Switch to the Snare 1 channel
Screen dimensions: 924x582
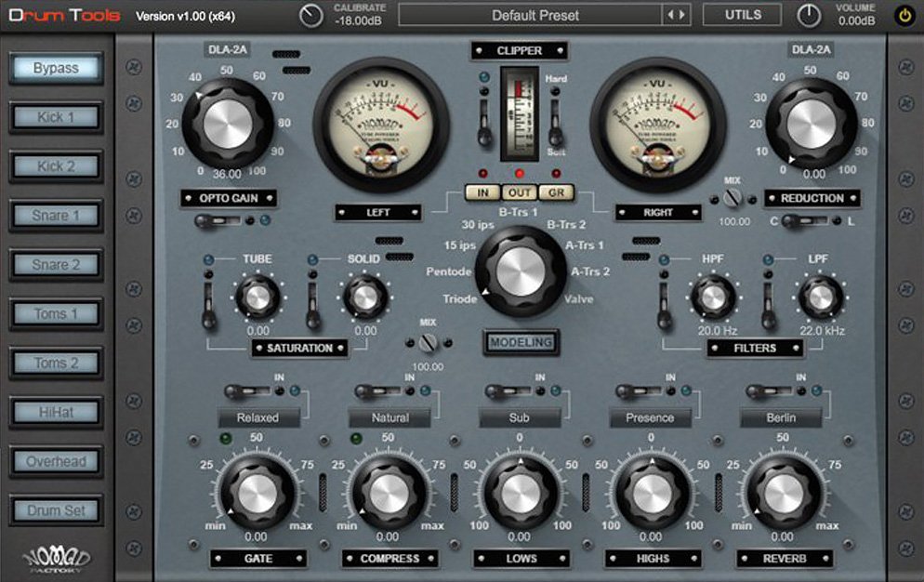pyautogui.click(x=54, y=216)
